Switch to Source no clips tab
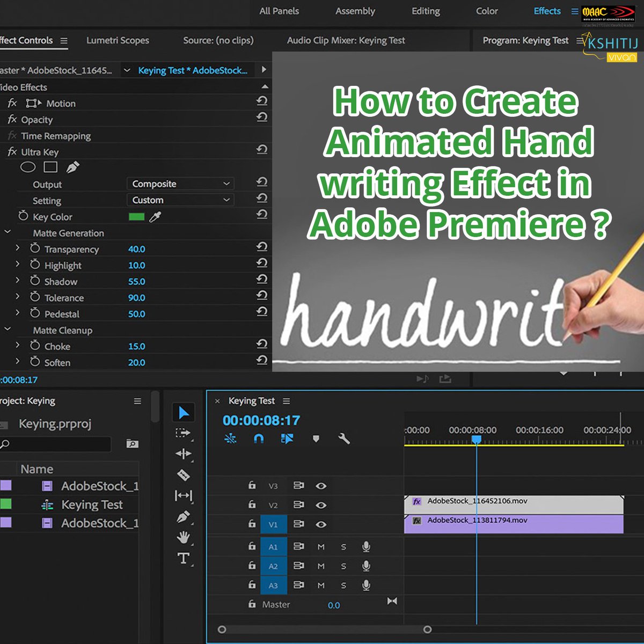 click(218, 40)
